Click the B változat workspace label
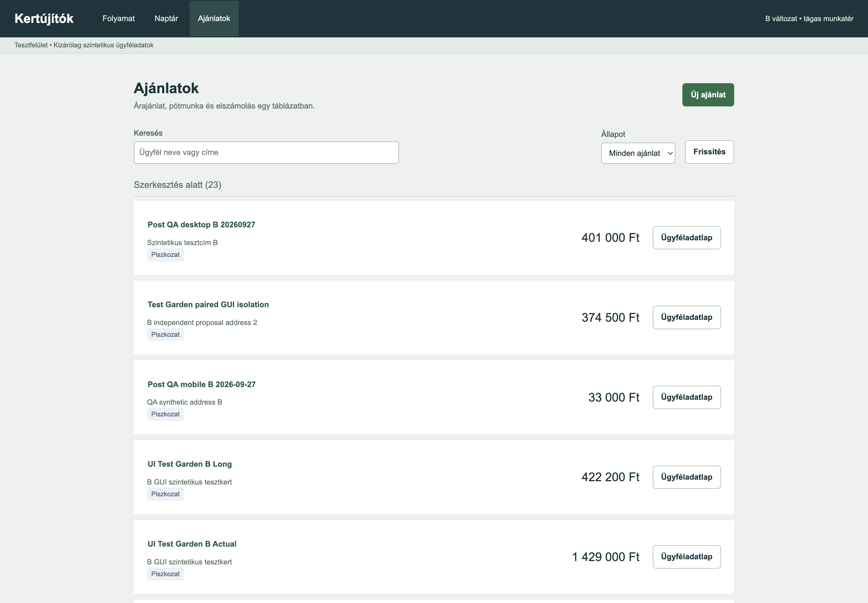This screenshot has width=868, height=603. pos(809,18)
